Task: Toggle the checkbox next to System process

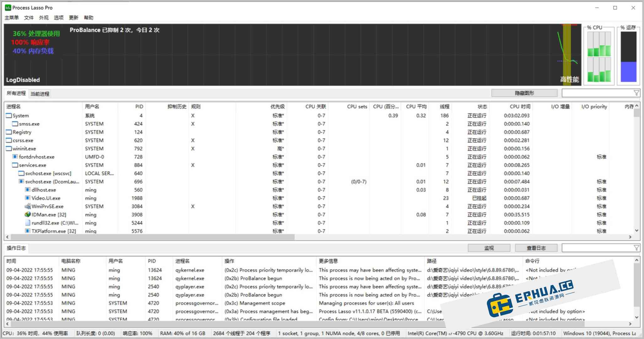Action: click(8, 115)
